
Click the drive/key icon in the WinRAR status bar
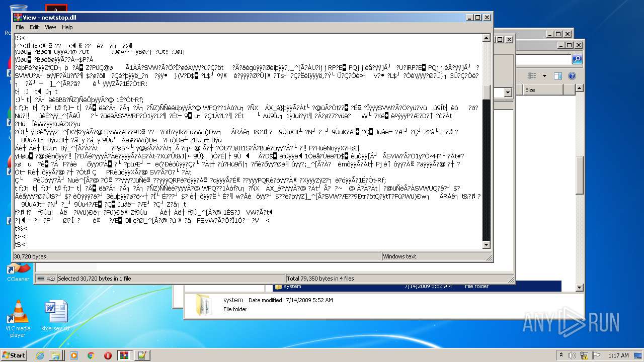click(x=46, y=279)
